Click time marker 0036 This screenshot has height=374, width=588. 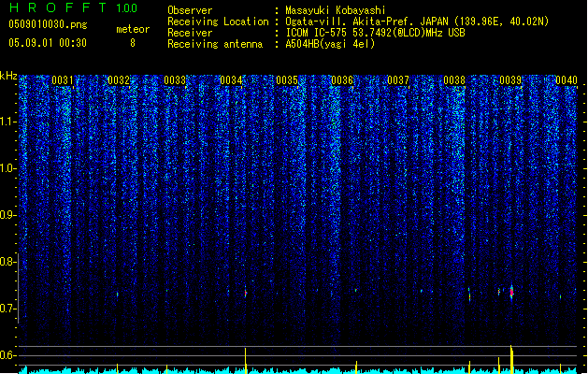pyautogui.click(x=342, y=80)
